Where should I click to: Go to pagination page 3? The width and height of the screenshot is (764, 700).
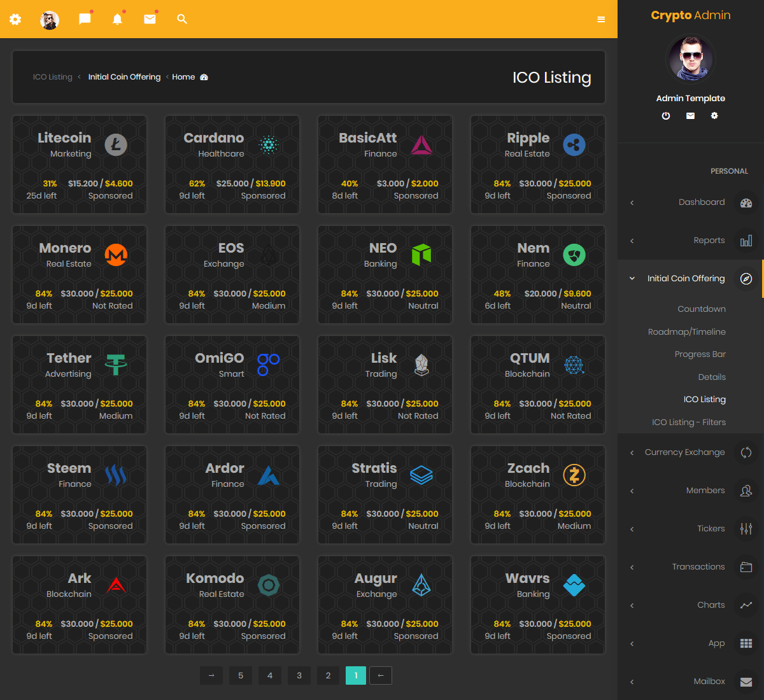coord(299,676)
